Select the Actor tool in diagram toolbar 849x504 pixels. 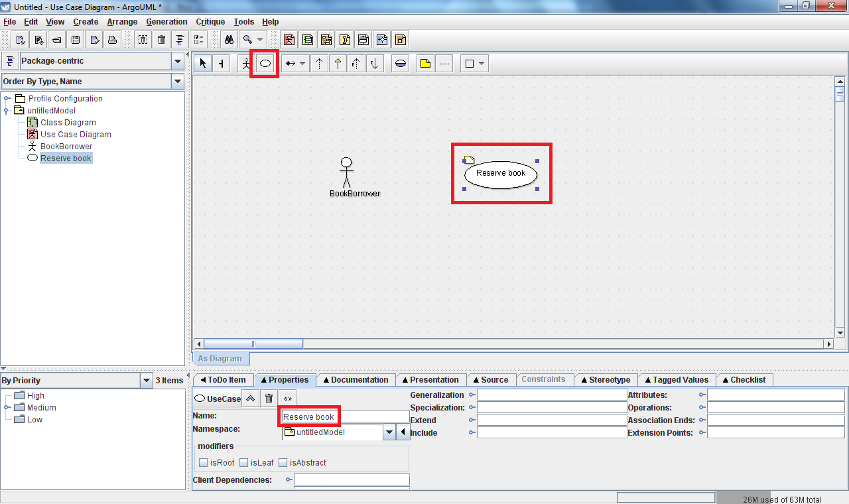[246, 64]
